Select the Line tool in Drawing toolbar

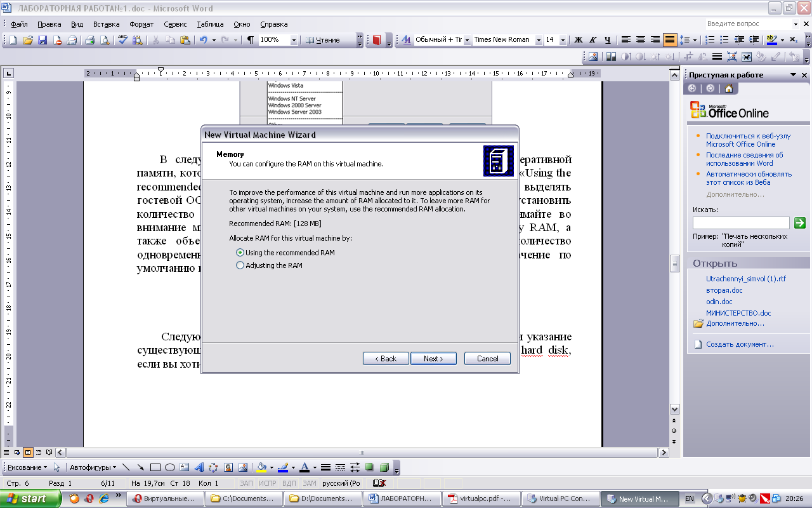(x=126, y=467)
